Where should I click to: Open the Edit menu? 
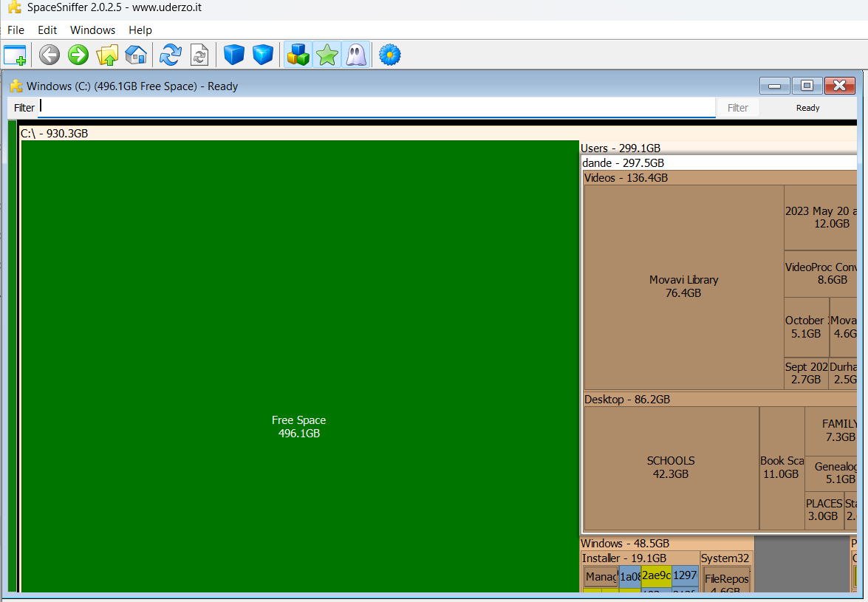pyautogui.click(x=47, y=30)
